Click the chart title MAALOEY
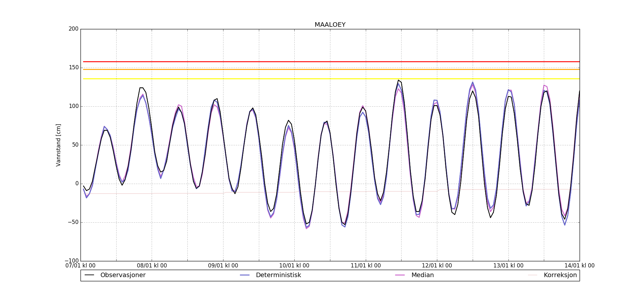644x290 pixels. pos(330,25)
